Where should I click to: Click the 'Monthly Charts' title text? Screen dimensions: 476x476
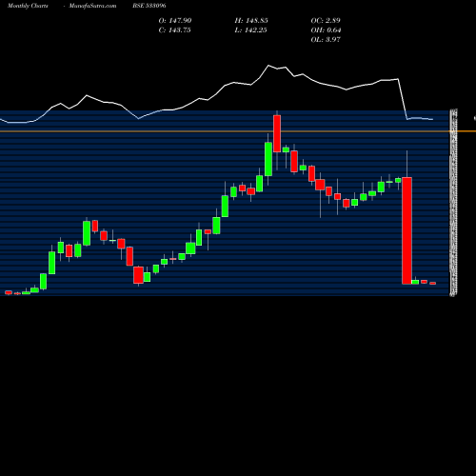tap(28, 6)
